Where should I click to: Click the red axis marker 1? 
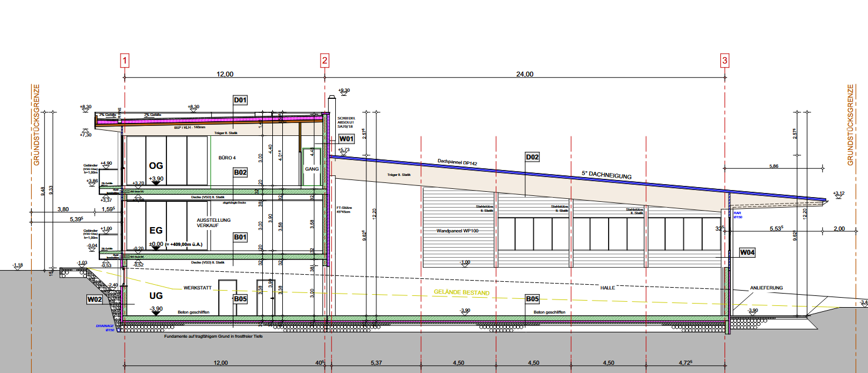click(125, 60)
